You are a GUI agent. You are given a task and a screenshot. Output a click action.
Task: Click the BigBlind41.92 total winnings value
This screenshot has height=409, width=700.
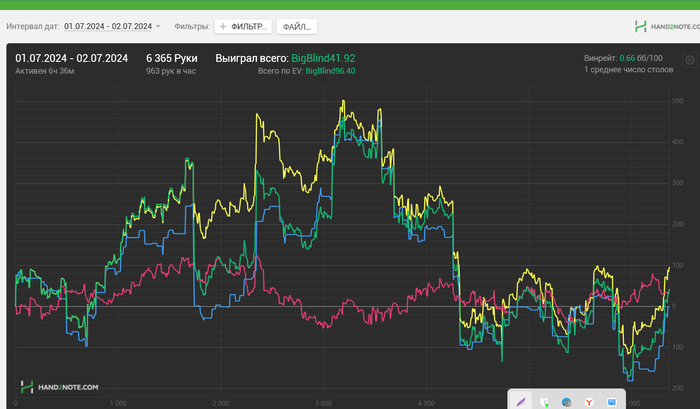pos(323,58)
